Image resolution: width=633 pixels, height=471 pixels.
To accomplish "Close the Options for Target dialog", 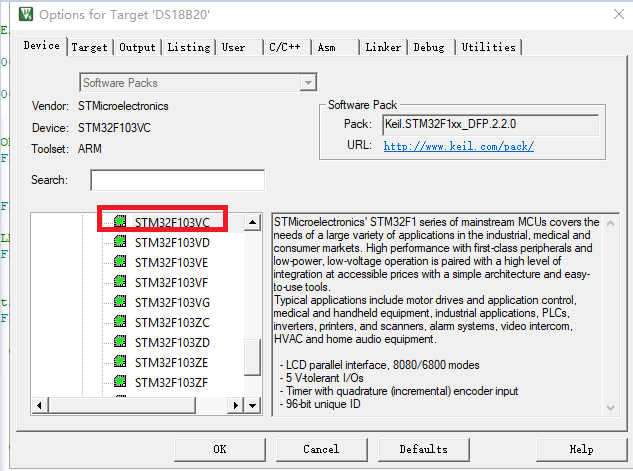I will 618,14.
